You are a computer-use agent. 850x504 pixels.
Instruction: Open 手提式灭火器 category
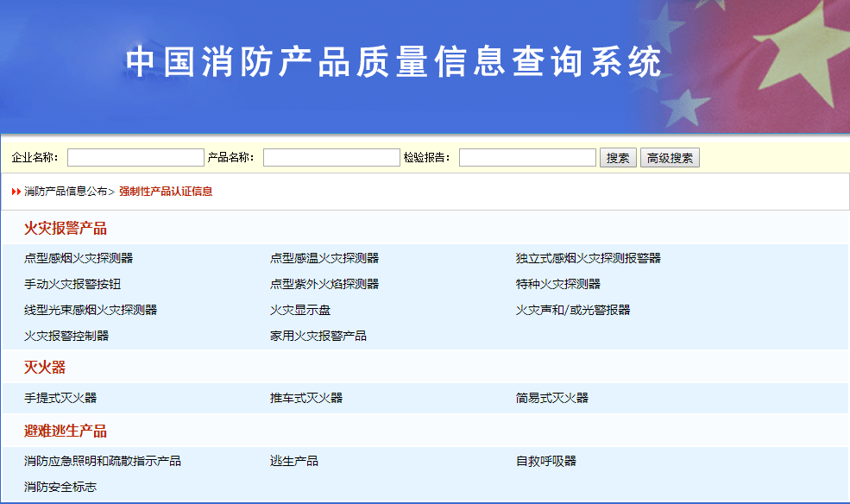(60, 398)
